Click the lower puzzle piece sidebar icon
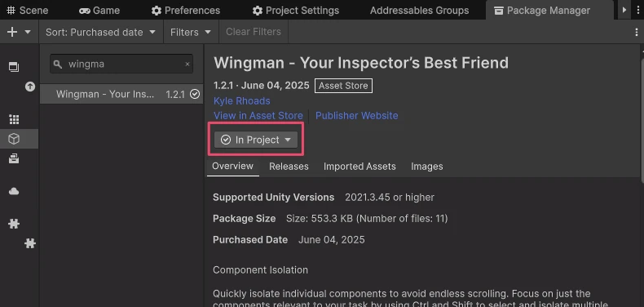 30,243
